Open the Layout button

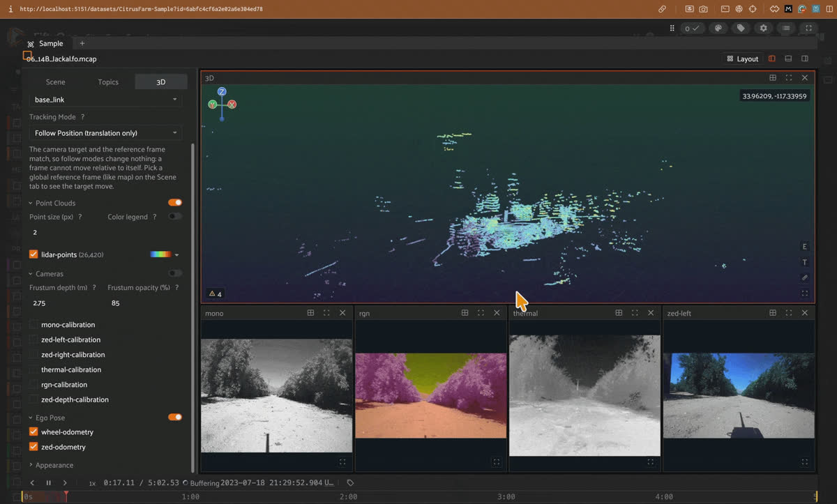click(743, 59)
